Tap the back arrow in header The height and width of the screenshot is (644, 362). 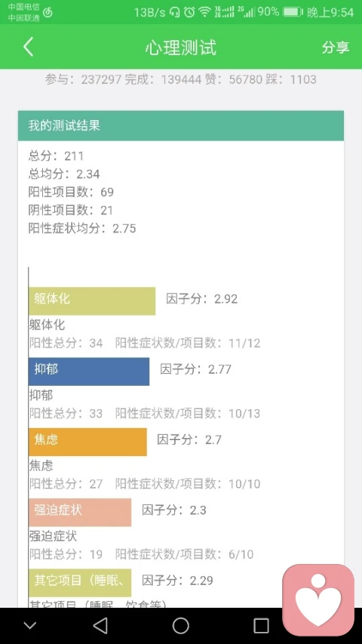(x=29, y=47)
